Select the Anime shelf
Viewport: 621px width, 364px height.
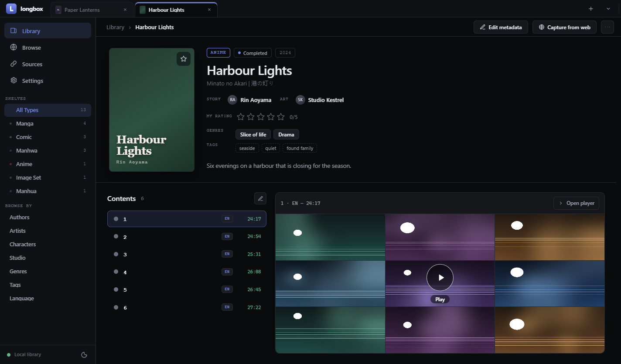48,164
